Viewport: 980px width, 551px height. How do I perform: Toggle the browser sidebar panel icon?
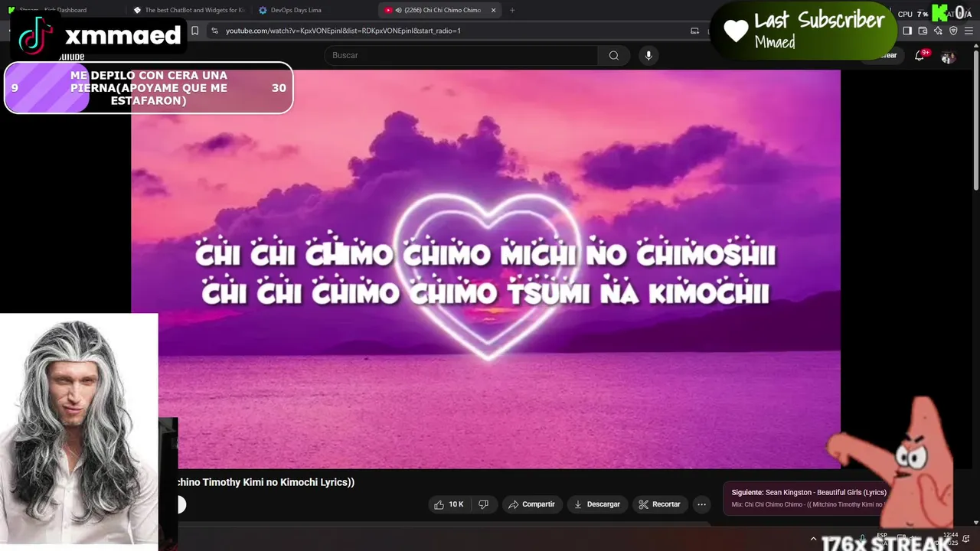click(x=907, y=31)
